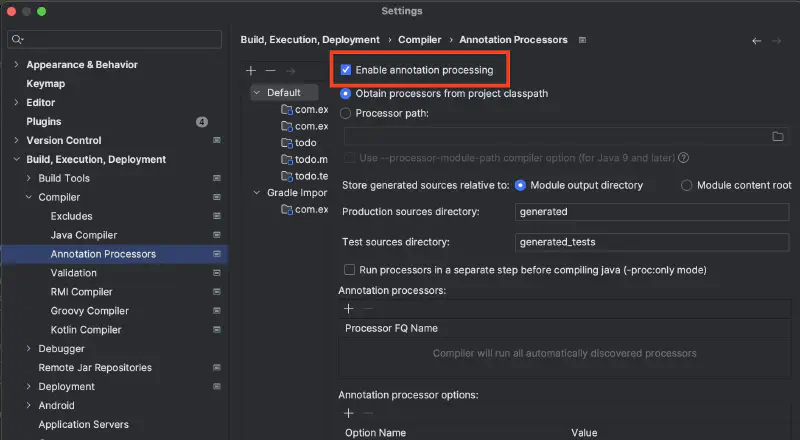Focus the settings search field
This screenshot has height=440, width=800.
point(114,39)
